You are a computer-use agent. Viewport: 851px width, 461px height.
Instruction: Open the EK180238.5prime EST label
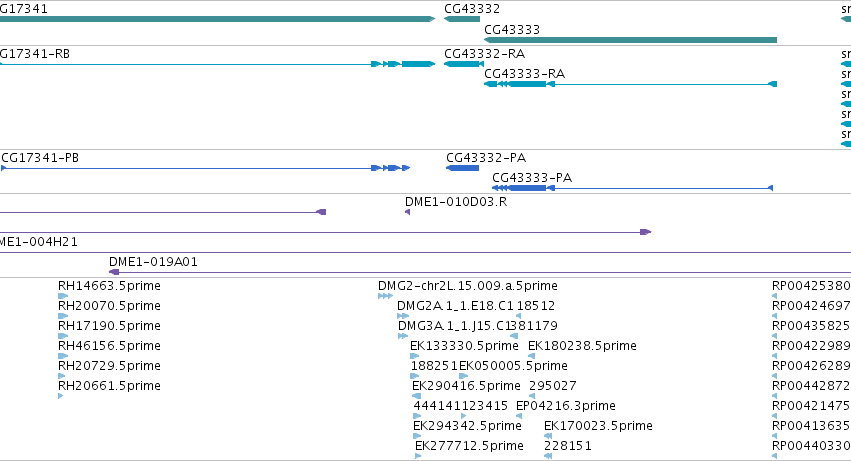582,346
